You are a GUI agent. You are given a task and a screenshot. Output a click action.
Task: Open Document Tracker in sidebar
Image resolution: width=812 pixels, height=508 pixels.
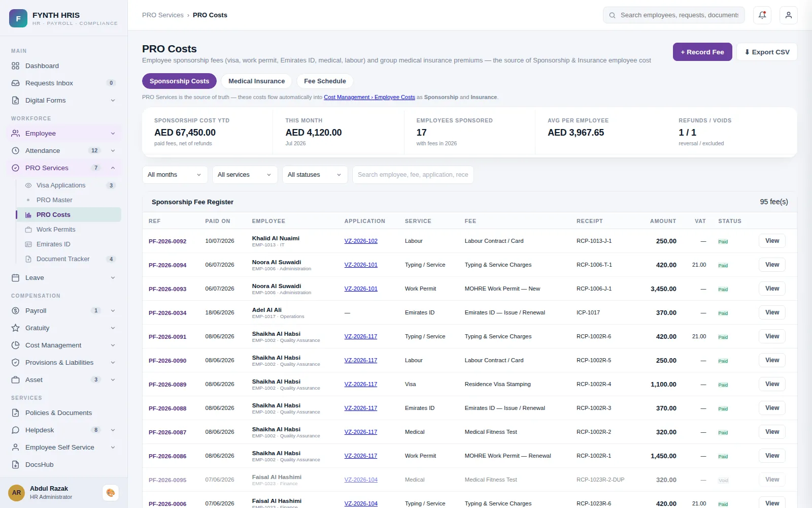coord(69,259)
